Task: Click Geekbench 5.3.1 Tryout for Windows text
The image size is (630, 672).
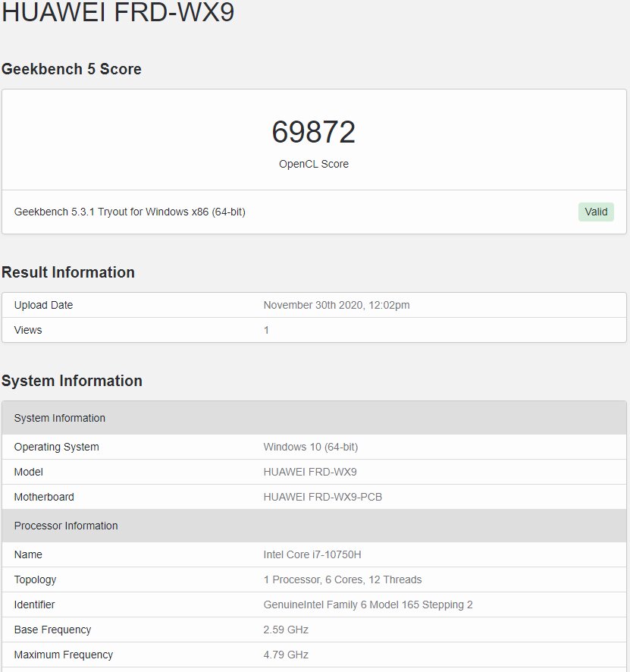Action: click(x=130, y=212)
